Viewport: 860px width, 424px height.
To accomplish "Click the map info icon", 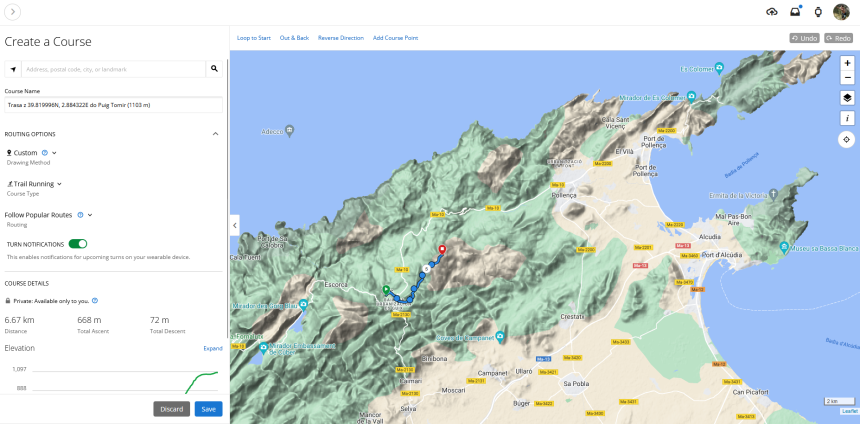I will [x=847, y=118].
